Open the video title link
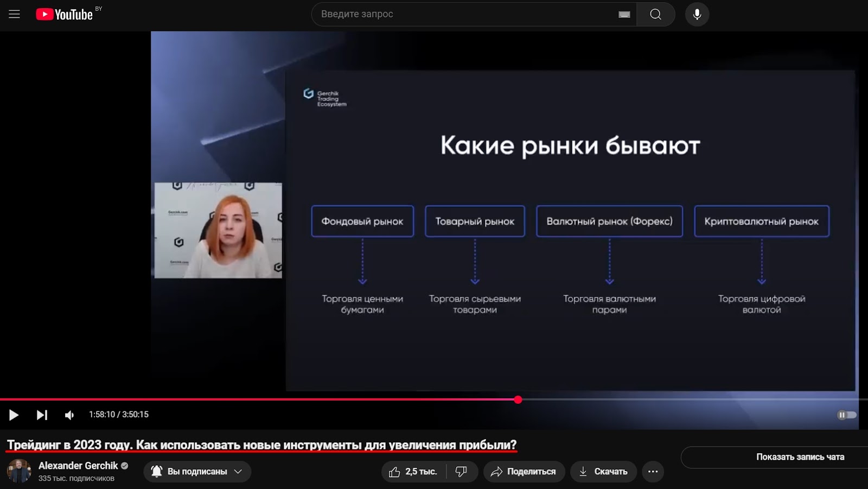 tap(261, 445)
